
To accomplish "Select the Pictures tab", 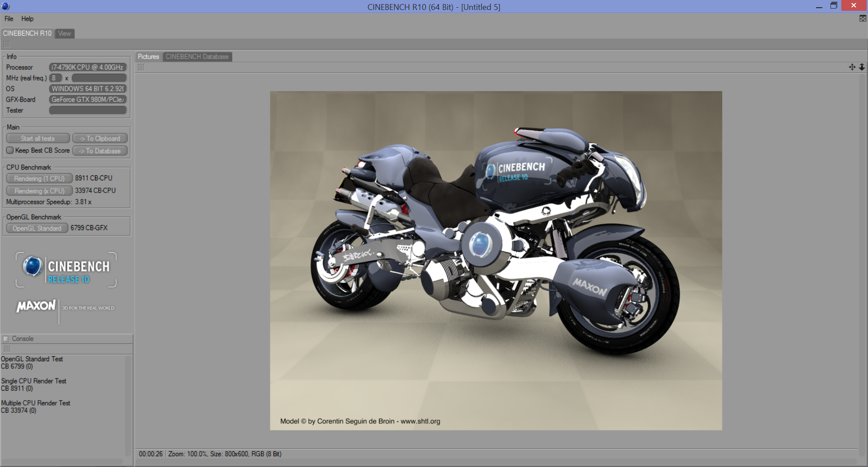I will [x=148, y=57].
